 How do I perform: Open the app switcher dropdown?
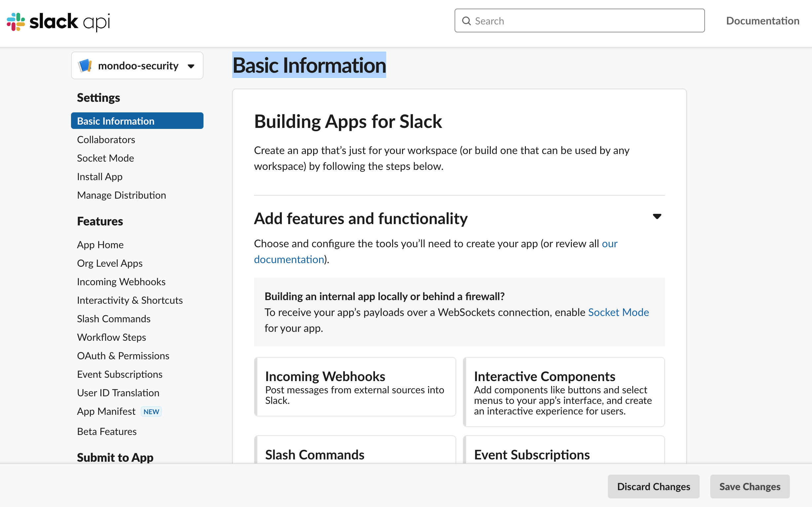coord(191,66)
